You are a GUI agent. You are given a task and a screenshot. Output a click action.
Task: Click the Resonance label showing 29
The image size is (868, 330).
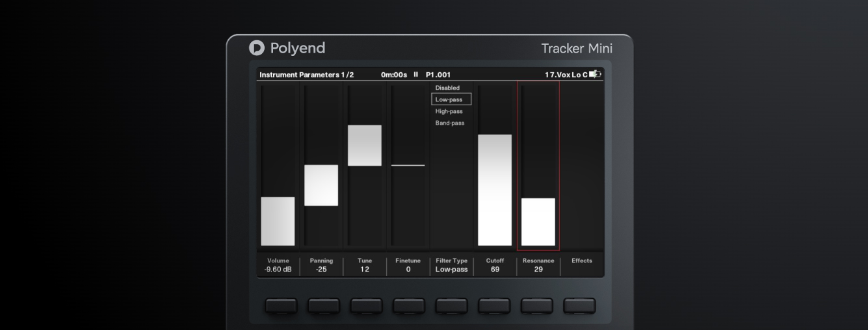(x=538, y=265)
